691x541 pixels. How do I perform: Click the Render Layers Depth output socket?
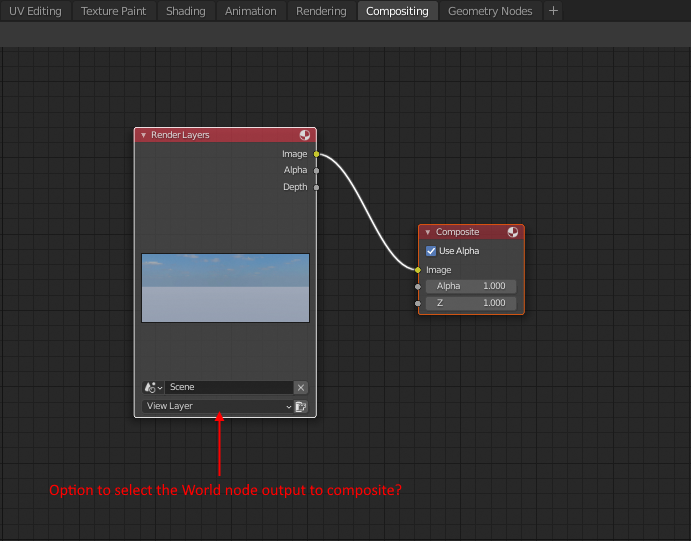click(316, 187)
